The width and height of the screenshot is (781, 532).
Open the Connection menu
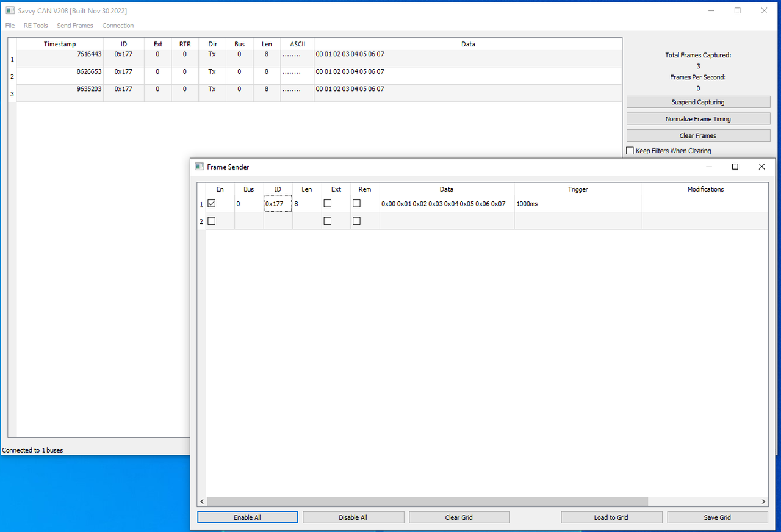tap(118, 26)
